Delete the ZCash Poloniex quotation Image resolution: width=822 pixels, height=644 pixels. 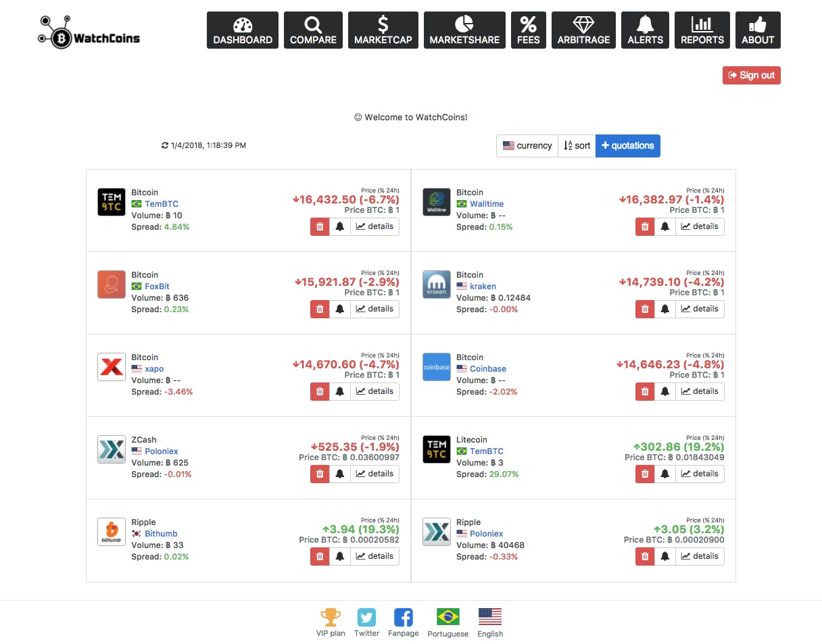click(320, 474)
